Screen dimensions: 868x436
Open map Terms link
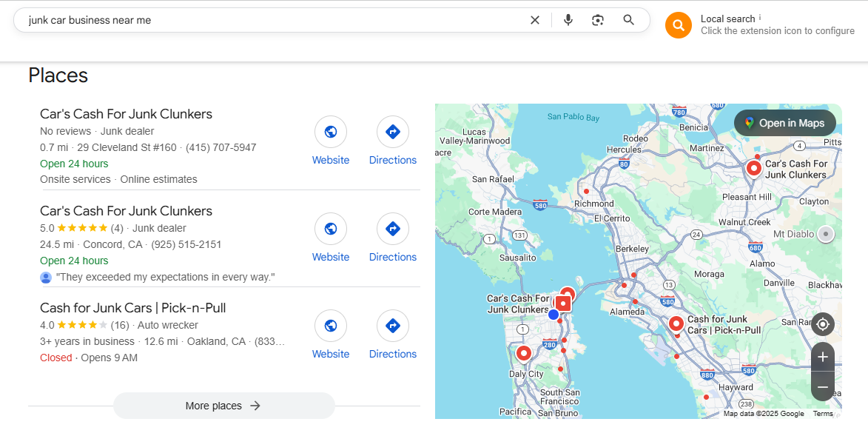tap(822, 414)
